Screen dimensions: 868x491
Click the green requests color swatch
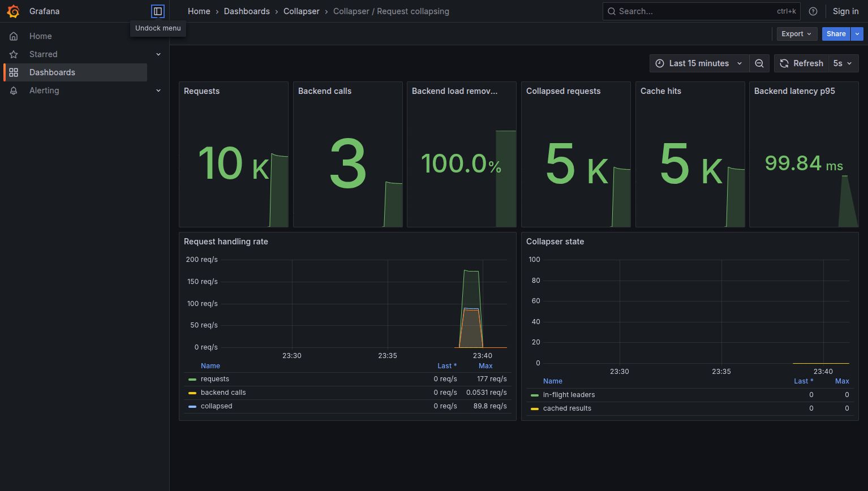pos(192,380)
